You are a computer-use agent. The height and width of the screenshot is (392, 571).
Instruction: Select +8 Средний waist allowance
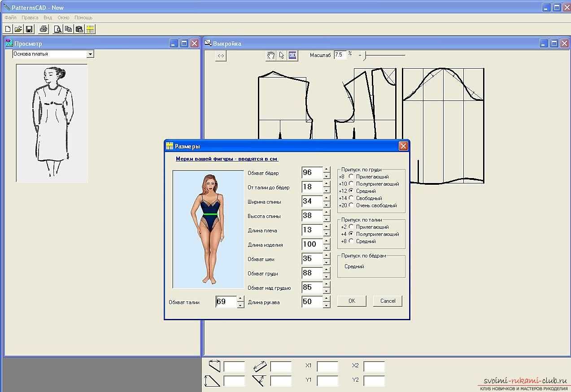point(351,241)
